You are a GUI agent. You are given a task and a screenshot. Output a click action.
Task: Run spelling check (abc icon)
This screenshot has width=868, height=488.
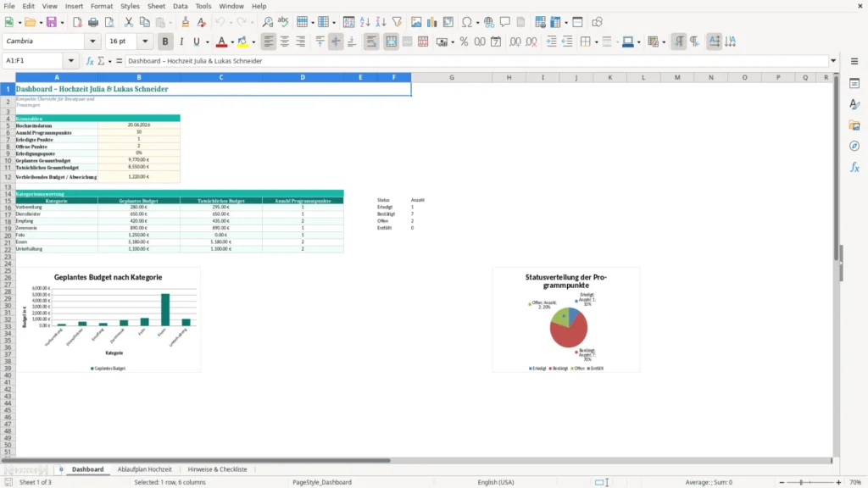click(x=283, y=22)
